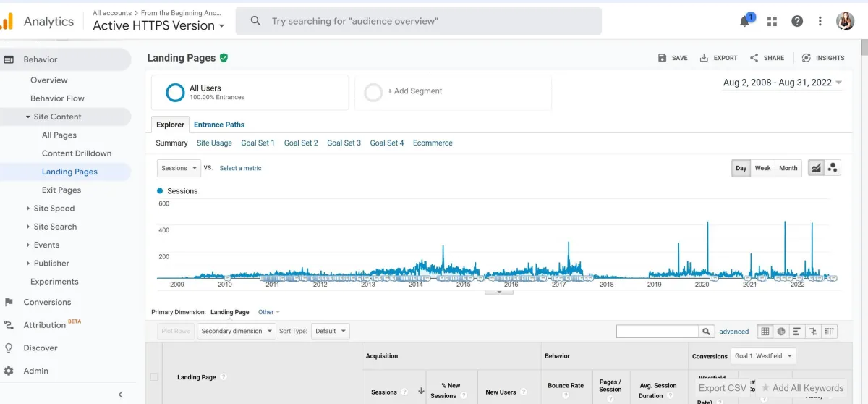The image size is (868, 404).
Task: Expand the Site Speed menu item
Action: [x=54, y=209]
